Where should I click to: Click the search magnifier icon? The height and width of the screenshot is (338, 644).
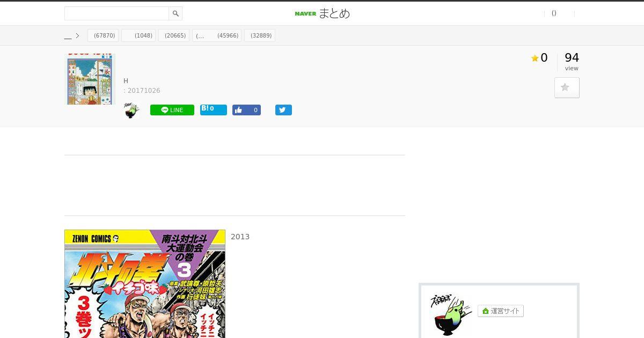[x=175, y=13]
